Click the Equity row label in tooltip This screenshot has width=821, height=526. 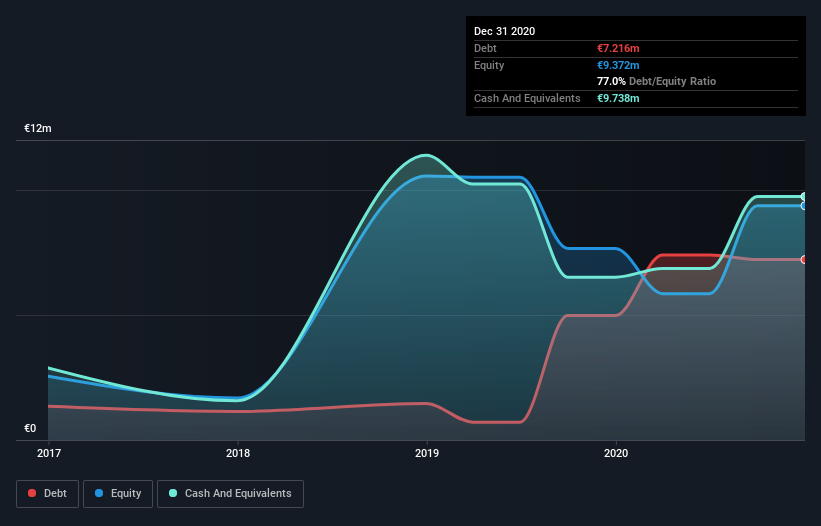[x=489, y=65]
